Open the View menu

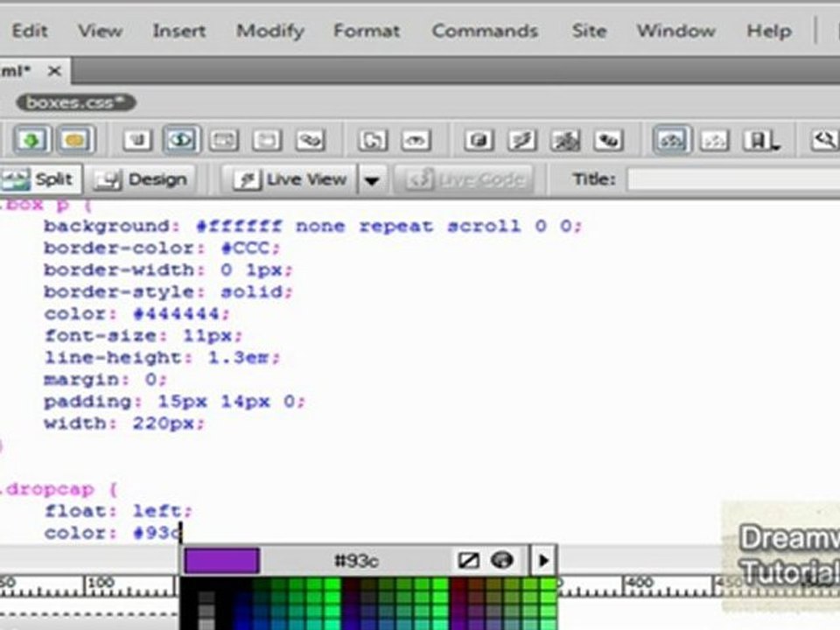[100, 31]
